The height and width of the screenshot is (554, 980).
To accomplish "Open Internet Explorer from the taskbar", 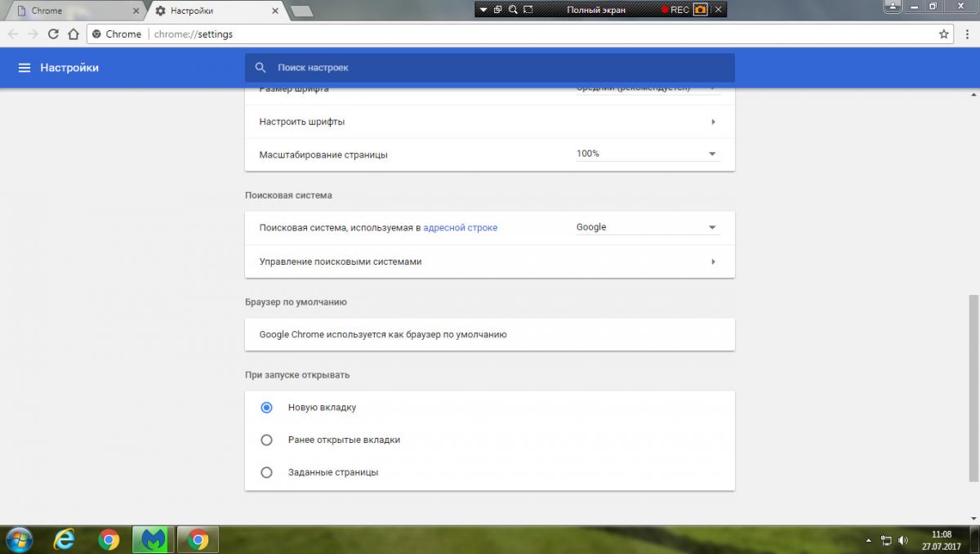I will coord(63,539).
